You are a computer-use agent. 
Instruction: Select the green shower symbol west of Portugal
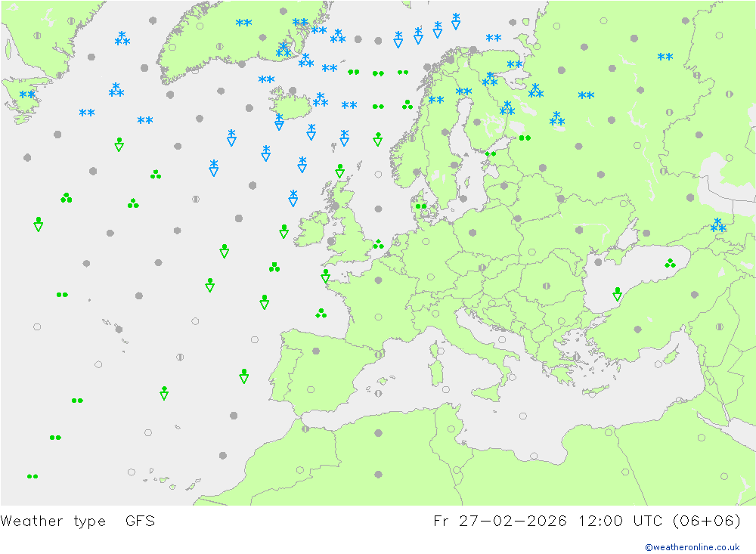click(244, 376)
